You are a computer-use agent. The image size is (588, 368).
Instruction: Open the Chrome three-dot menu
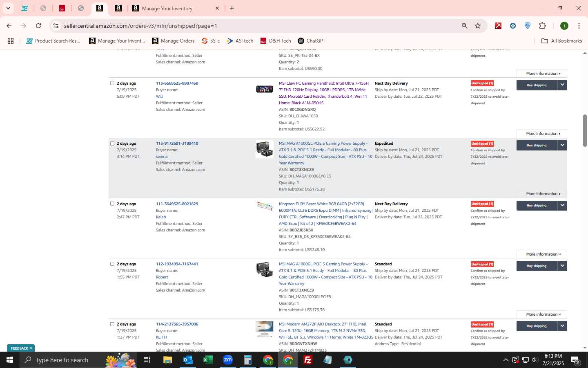pyautogui.click(x=579, y=26)
